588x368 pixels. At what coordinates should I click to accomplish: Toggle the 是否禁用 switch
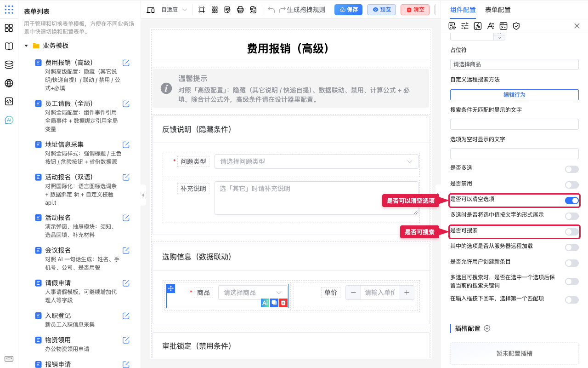pyautogui.click(x=572, y=185)
